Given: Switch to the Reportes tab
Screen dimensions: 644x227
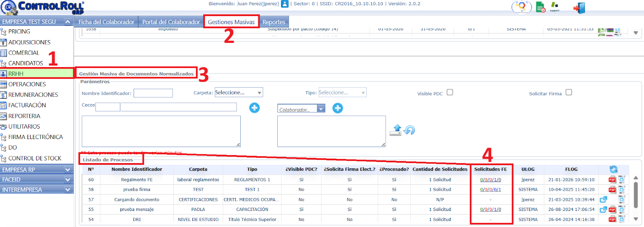Looking at the screenshot, I should [x=274, y=22].
